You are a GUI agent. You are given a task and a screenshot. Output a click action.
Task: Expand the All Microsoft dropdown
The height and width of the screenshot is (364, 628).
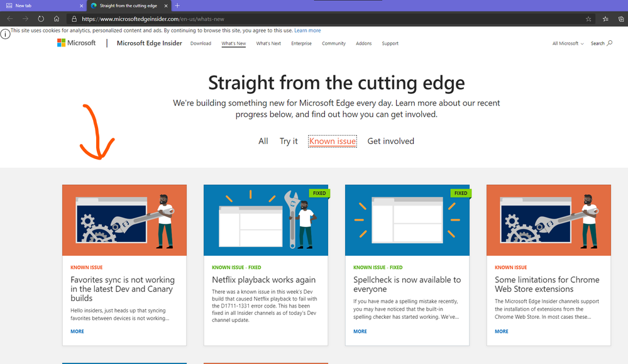coord(568,43)
